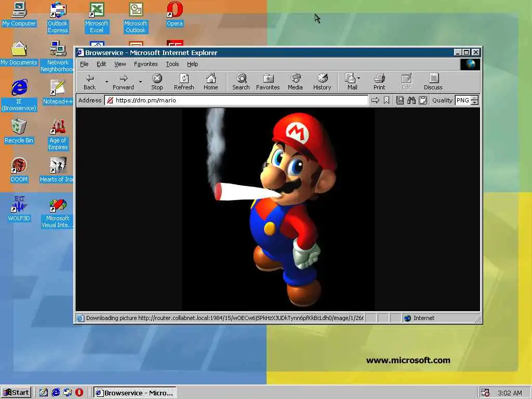Select the Notepad++ desktop shortcut

tap(57, 92)
